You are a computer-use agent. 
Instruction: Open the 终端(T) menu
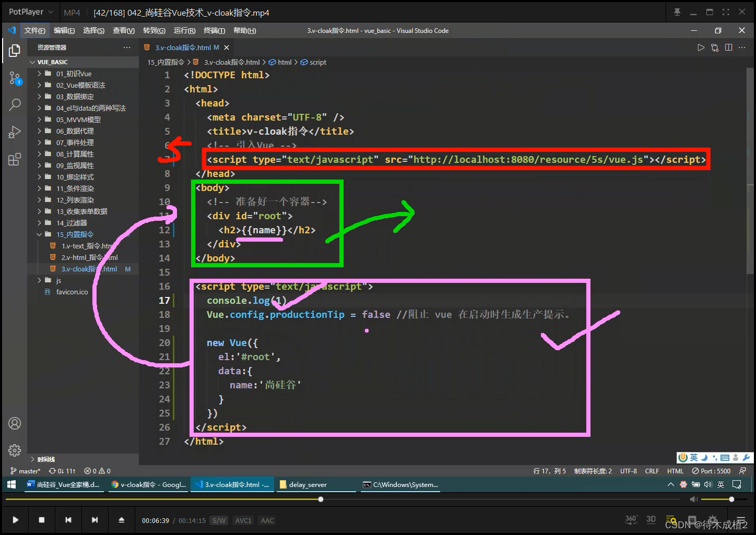(214, 30)
